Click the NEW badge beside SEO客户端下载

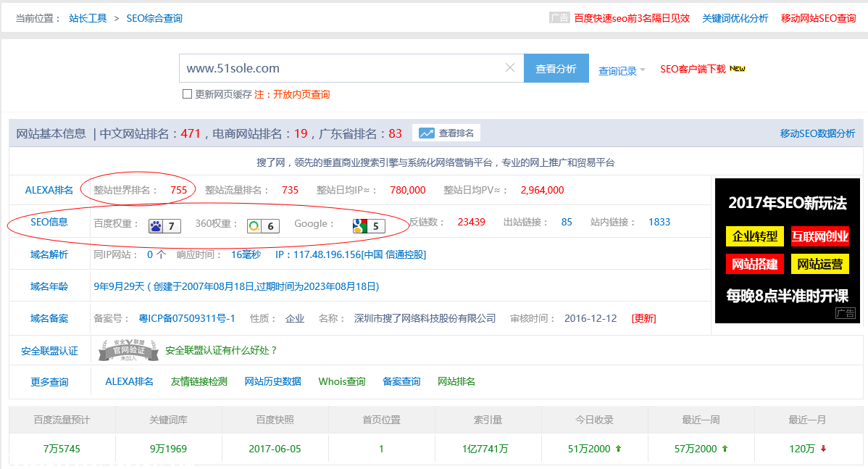[738, 69]
